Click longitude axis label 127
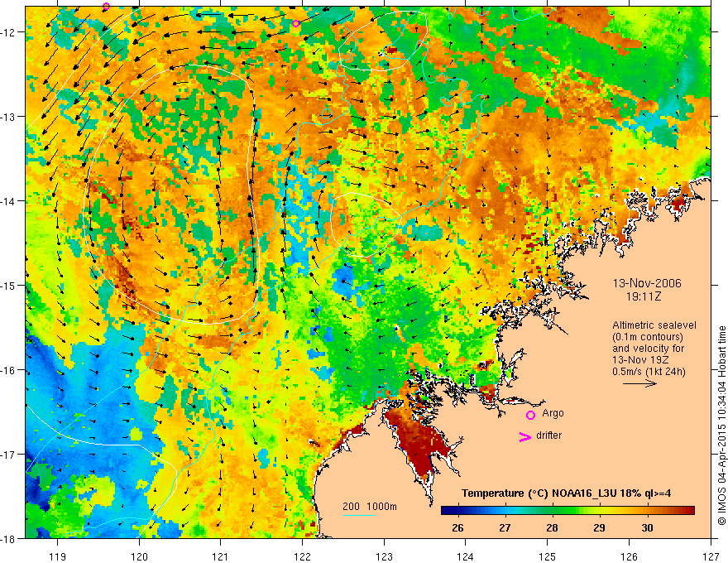Image resolution: width=728 pixels, height=563 pixels. pyautogui.click(x=711, y=556)
